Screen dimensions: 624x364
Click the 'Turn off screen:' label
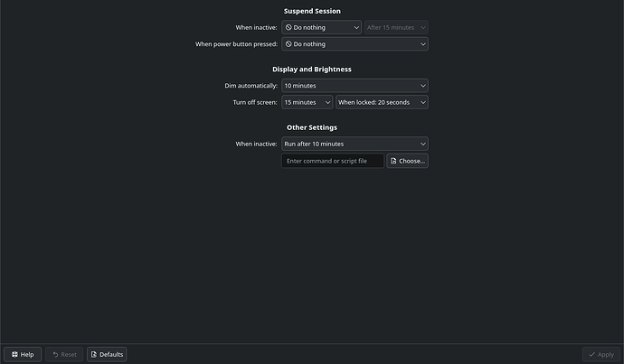(255, 102)
